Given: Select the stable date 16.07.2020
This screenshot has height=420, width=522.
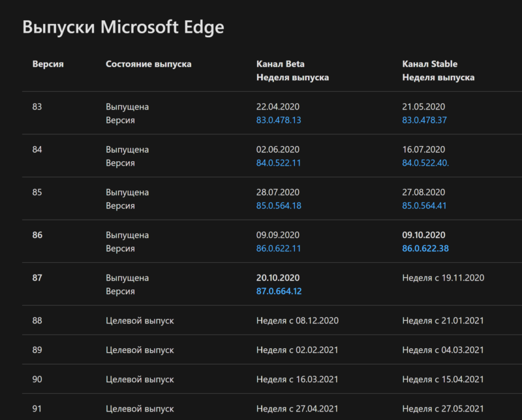Looking at the screenshot, I should click(423, 149).
